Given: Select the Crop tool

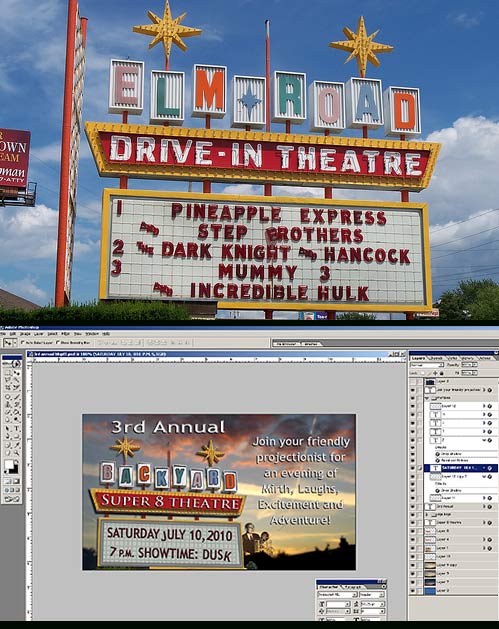Looking at the screenshot, I should tap(7, 387).
